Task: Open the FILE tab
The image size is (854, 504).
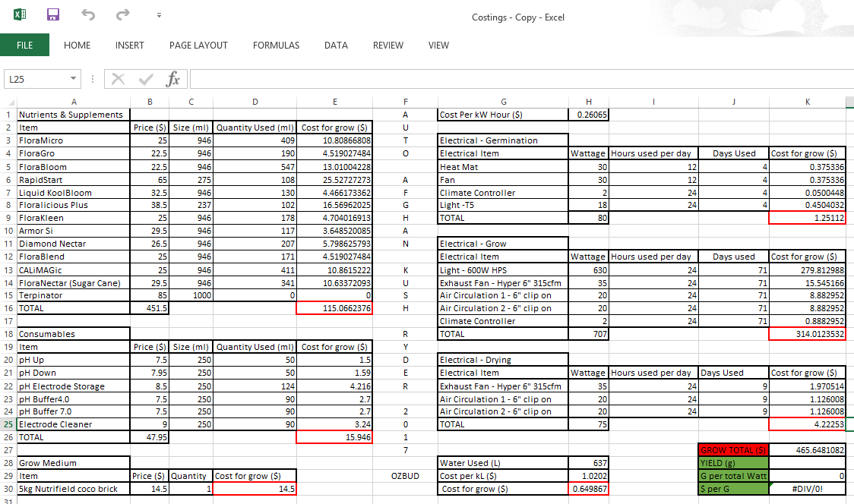Action: 24,46
